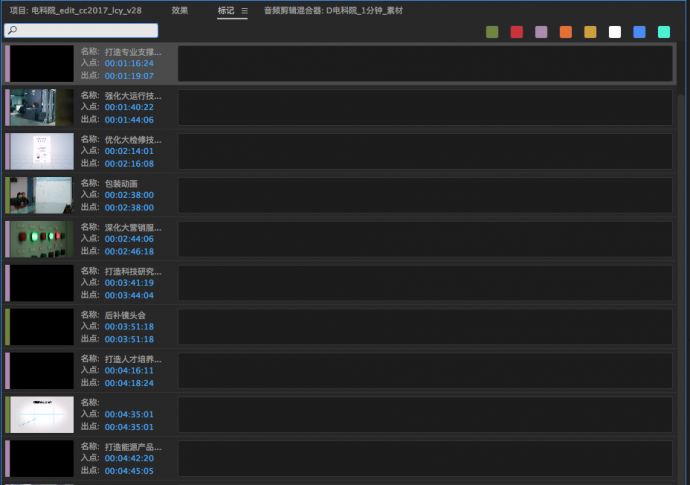Click marker name 打造人才培养...
Screen dimensions: 690x485
coord(133,359)
